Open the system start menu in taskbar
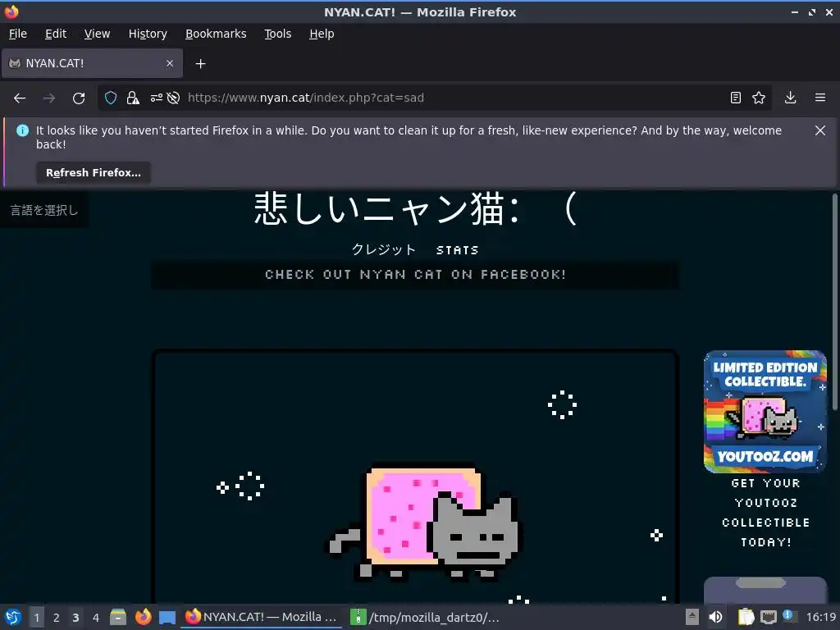Image resolution: width=840 pixels, height=630 pixels. click(x=13, y=617)
